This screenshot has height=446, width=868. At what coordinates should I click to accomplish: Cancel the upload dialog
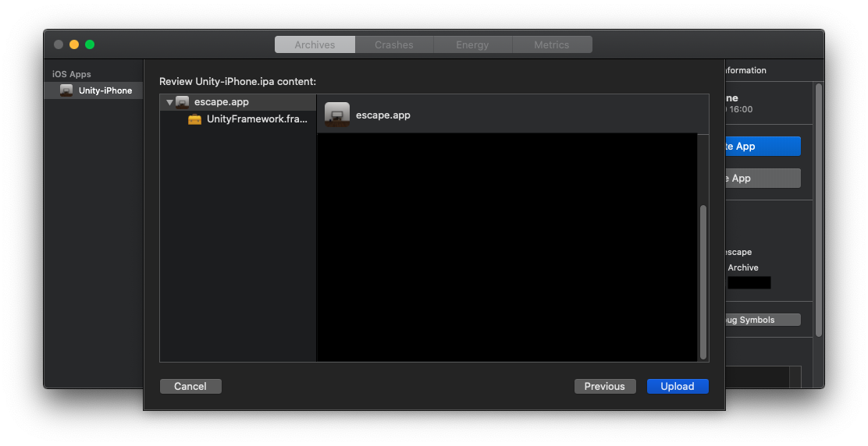pos(190,386)
